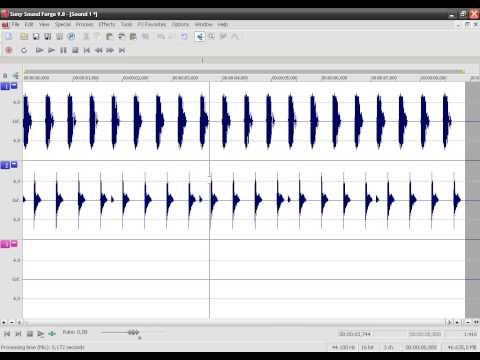Click the Go to End transport icon

122,50
